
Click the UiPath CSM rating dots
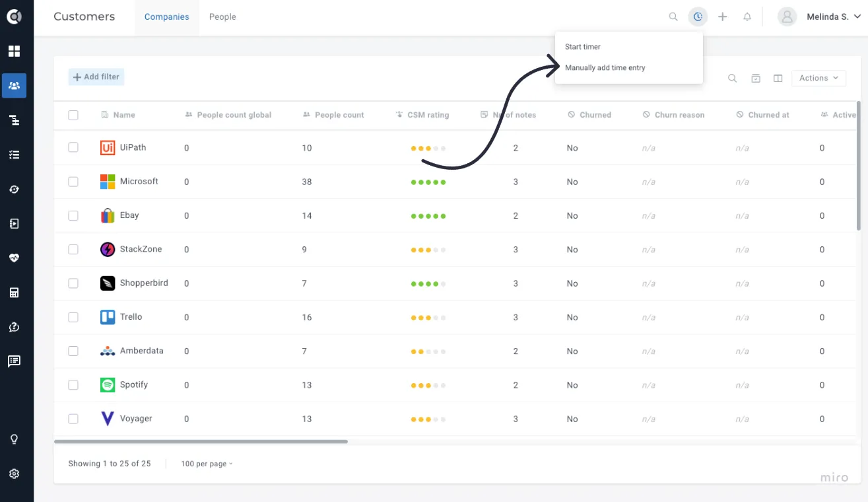pyautogui.click(x=428, y=149)
